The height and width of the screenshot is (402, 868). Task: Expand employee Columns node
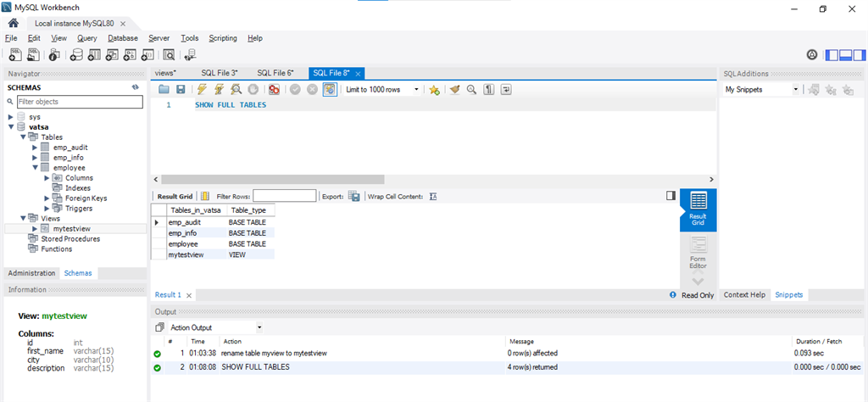click(47, 178)
